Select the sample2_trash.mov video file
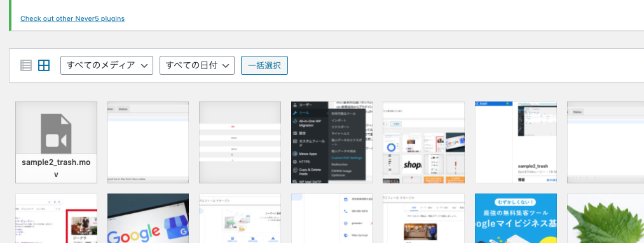 coord(57,142)
